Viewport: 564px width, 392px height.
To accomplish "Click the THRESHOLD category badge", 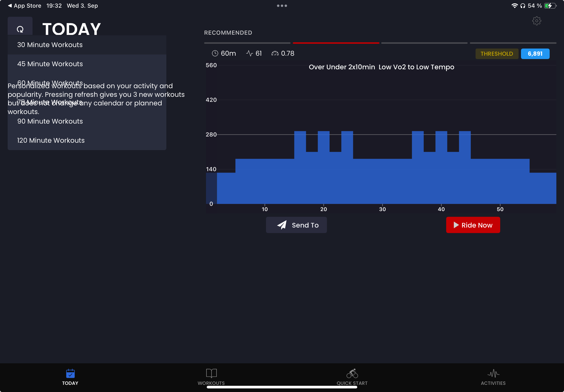I will [497, 54].
